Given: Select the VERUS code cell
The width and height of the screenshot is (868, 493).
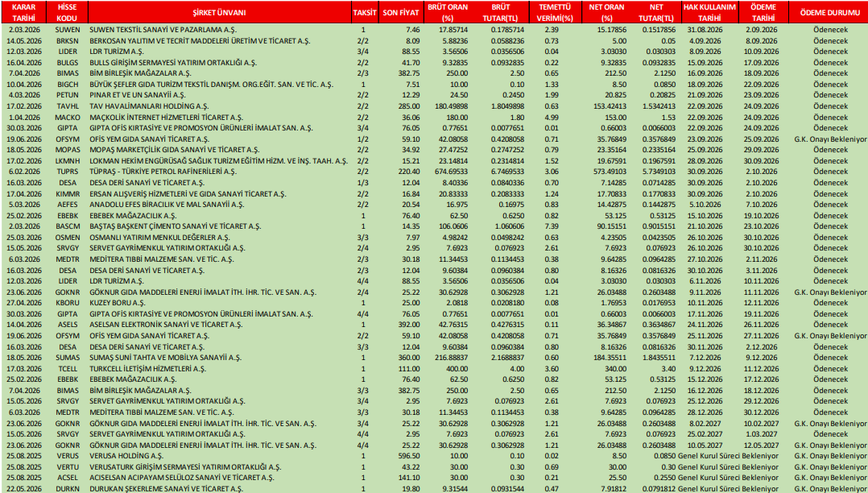Looking at the screenshot, I should pyautogui.click(x=68, y=456).
